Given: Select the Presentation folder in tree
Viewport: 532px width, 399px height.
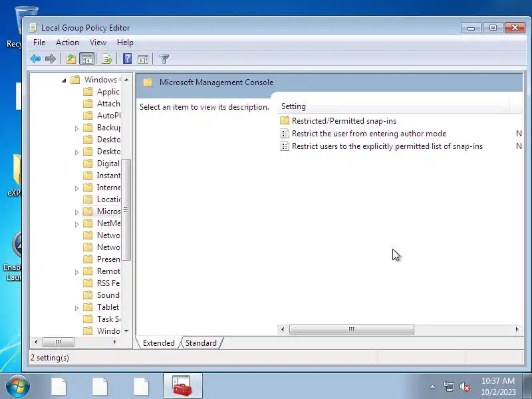Looking at the screenshot, I should [x=102, y=259].
